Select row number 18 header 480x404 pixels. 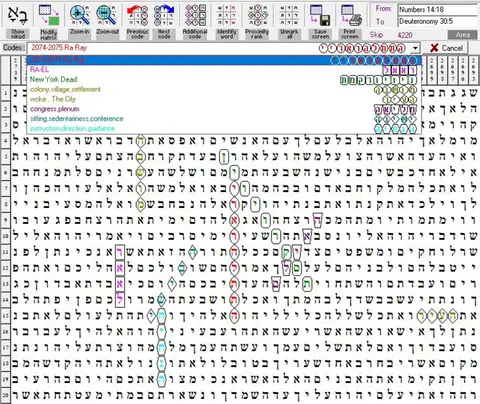(6, 363)
